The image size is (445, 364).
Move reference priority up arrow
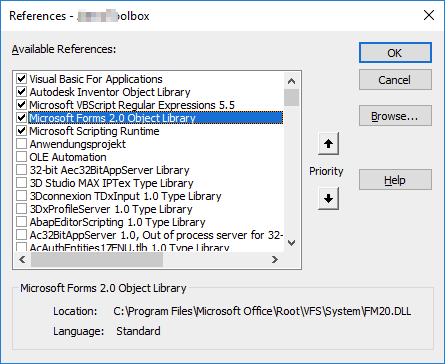click(328, 144)
